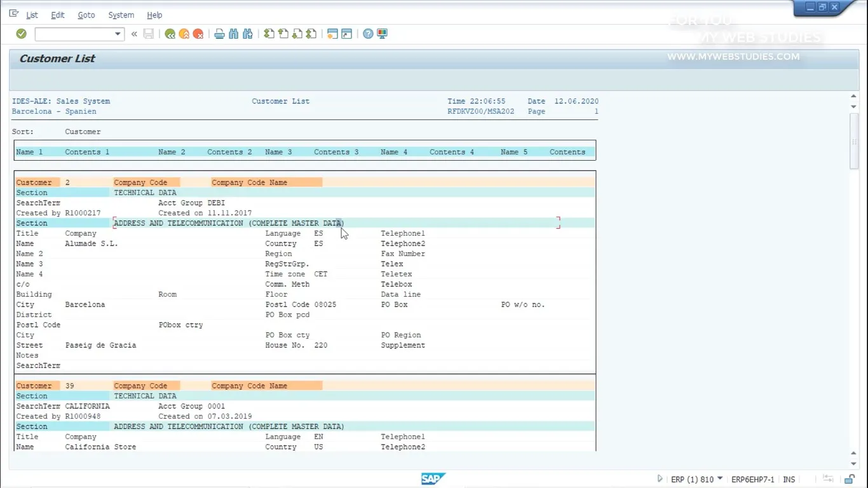Screen dimensions: 868x488
Task: Click the status bar transfer arrows icon
Action: coord(828,479)
